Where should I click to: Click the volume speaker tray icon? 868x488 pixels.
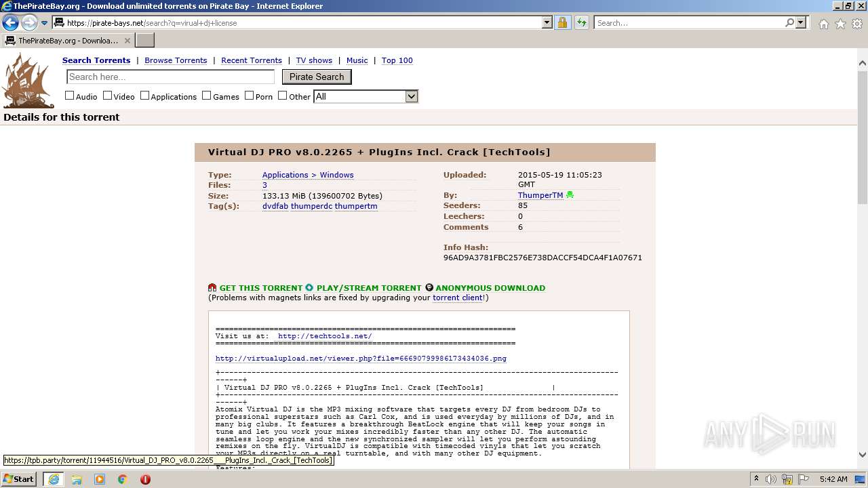click(x=771, y=479)
